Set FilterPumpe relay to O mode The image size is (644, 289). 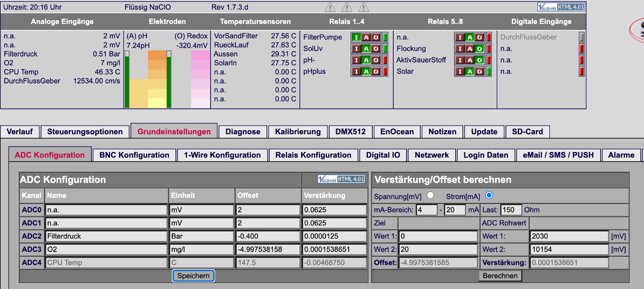376,37
